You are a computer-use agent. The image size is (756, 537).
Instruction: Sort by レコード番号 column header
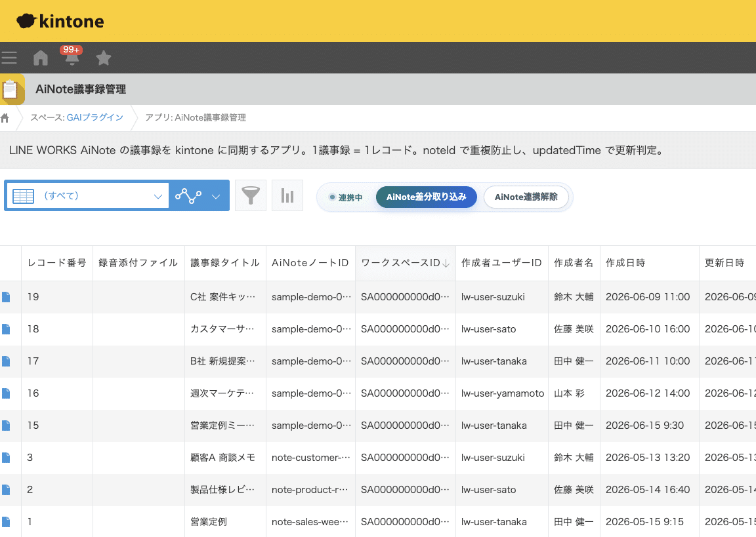[x=57, y=263]
